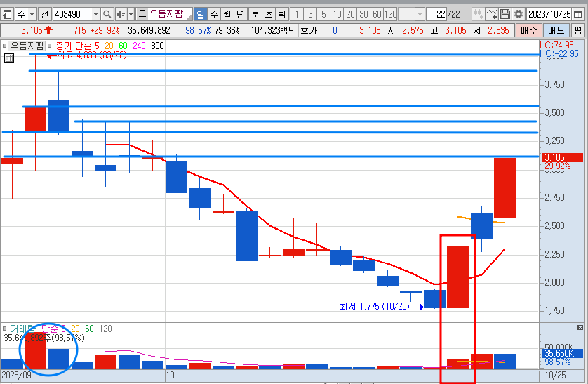The image size is (588, 384).
Task: Click the green 60 moving average label
Action: point(123,46)
